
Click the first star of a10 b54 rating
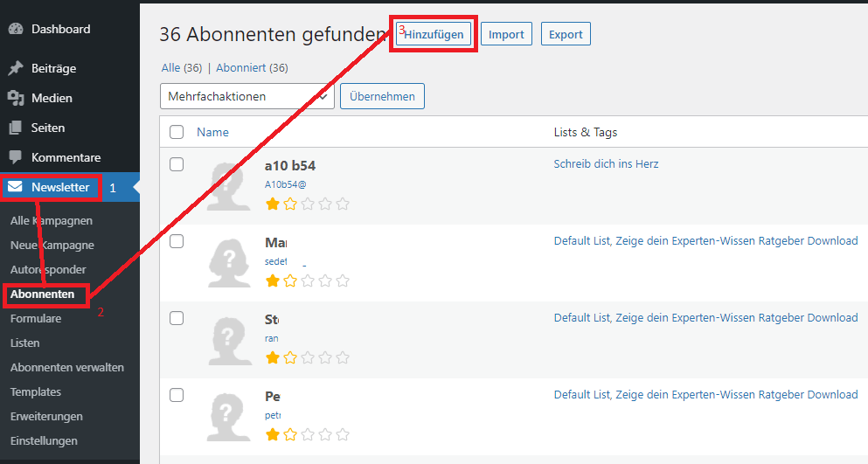click(x=273, y=204)
